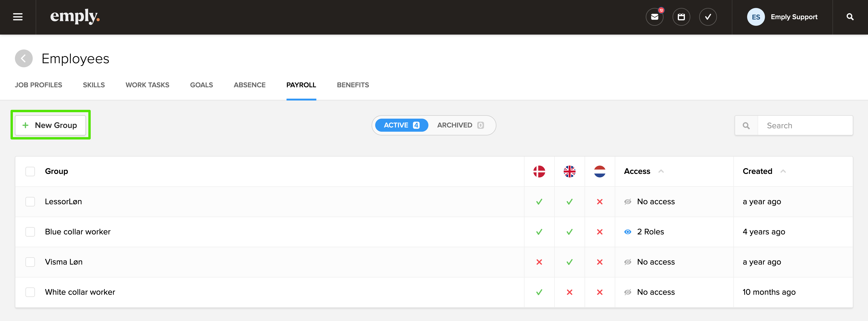
Task: Open the messages envelope icon
Action: 654,17
